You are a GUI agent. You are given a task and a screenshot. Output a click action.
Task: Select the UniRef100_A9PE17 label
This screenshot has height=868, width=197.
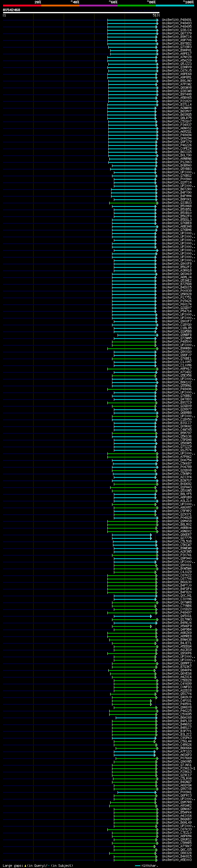[x=177, y=54]
